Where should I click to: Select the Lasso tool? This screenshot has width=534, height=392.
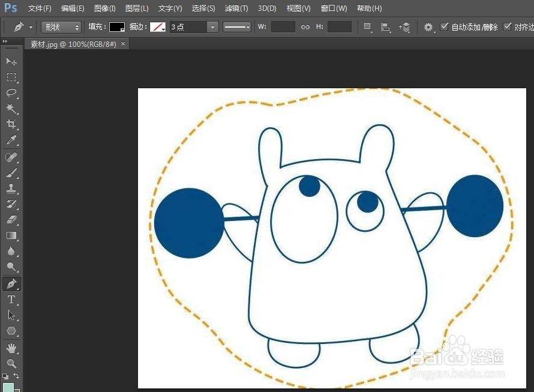[11, 92]
